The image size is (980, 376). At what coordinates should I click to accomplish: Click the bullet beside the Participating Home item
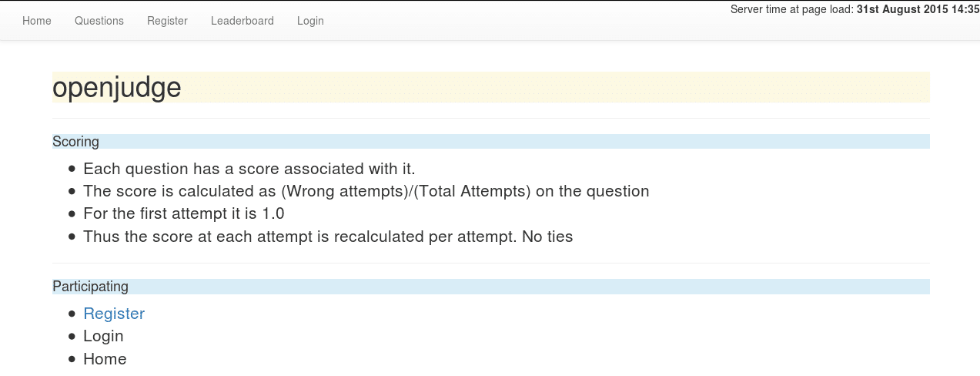click(72, 359)
